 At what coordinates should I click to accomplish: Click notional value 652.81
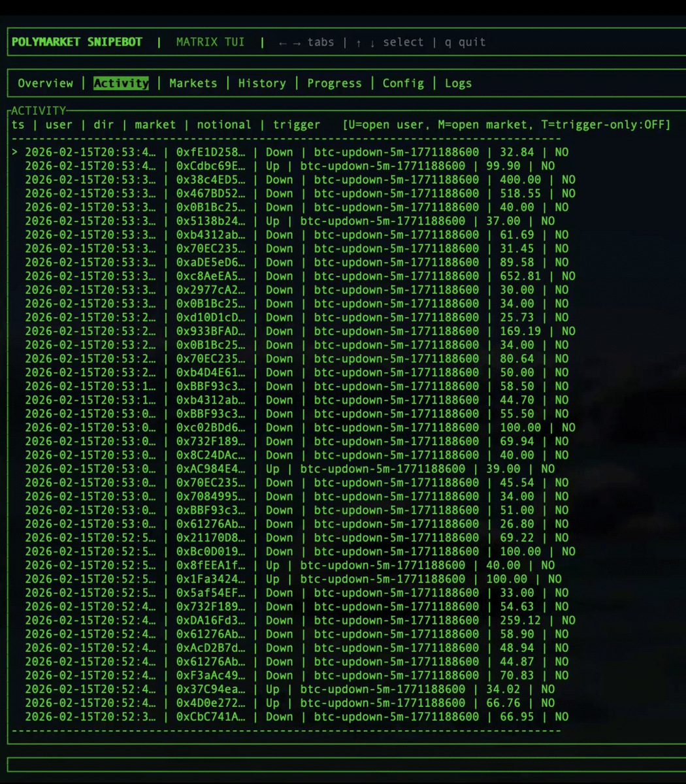[x=521, y=276]
